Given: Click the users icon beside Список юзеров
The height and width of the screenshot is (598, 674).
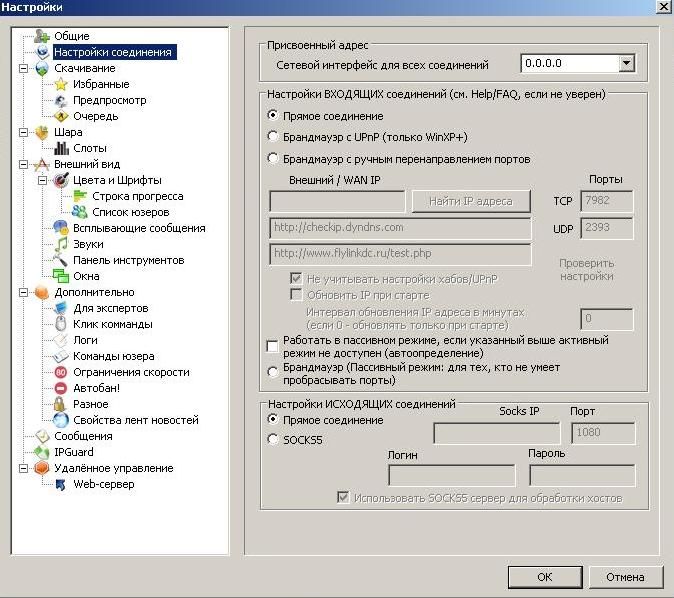Looking at the screenshot, I should [x=80, y=212].
